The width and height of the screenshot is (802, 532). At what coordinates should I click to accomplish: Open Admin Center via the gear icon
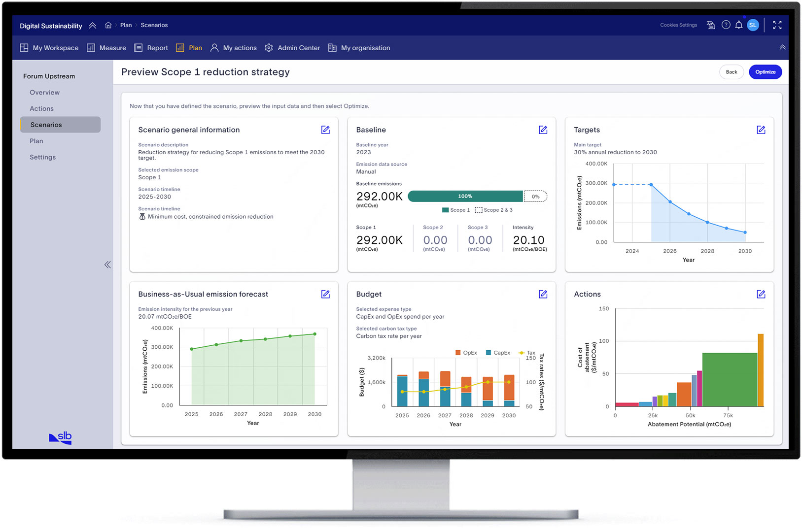pos(269,47)
